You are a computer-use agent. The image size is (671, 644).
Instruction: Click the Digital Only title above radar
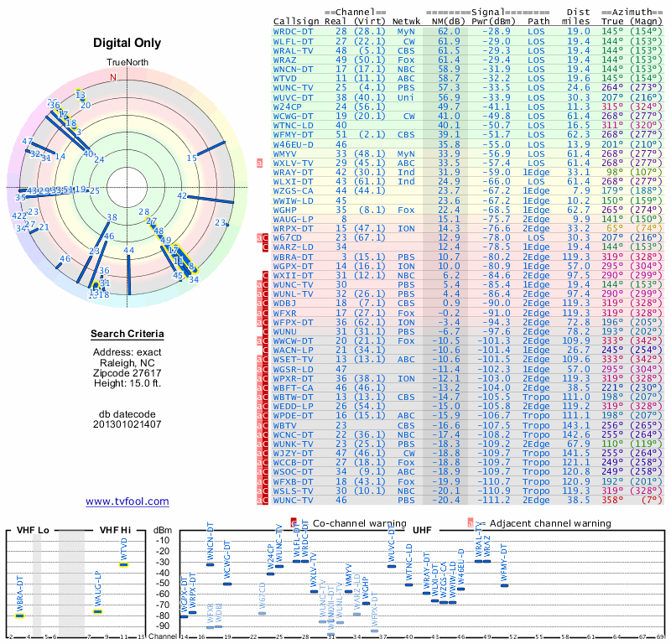[x=127, y=43]
